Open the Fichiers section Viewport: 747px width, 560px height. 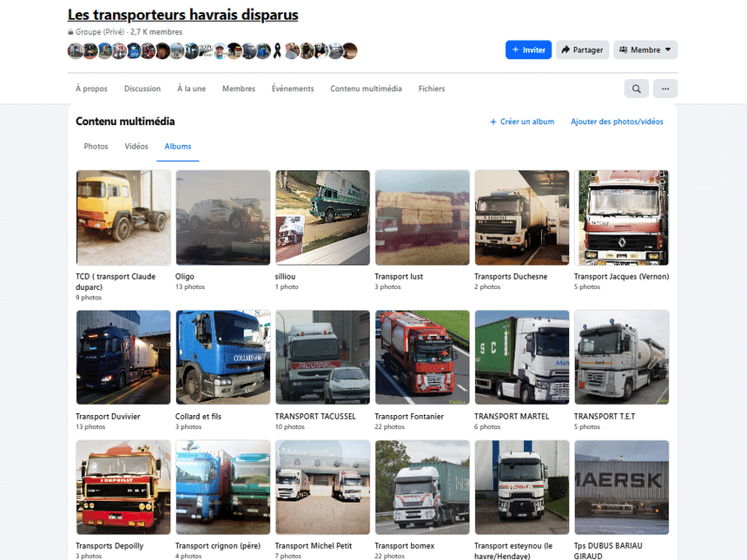(x=431, y=89)
